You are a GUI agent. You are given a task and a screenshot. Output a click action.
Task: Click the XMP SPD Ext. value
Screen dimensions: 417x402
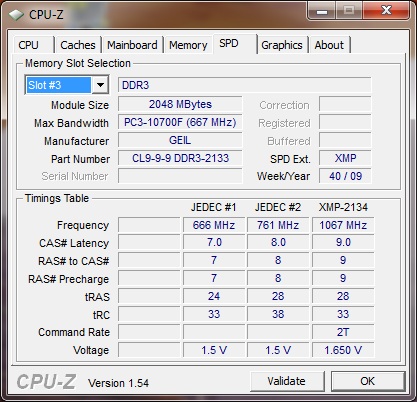(x=345, y=158)
